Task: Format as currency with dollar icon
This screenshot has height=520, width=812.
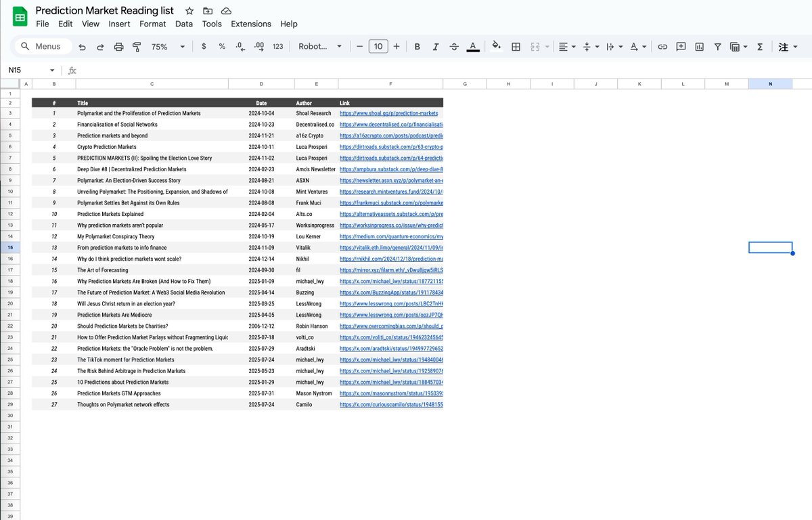Action: coord(204,47)
